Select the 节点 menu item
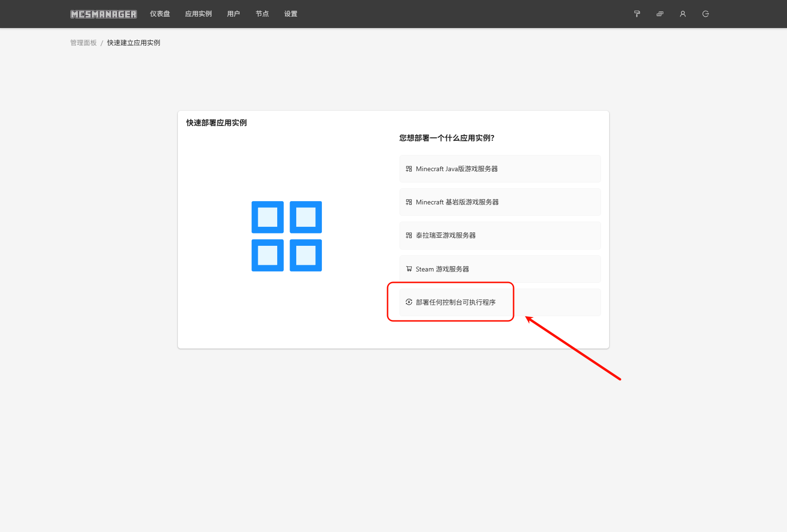Image resolution: width=787 pixels, height=532 pixels. tap(262, 14)
